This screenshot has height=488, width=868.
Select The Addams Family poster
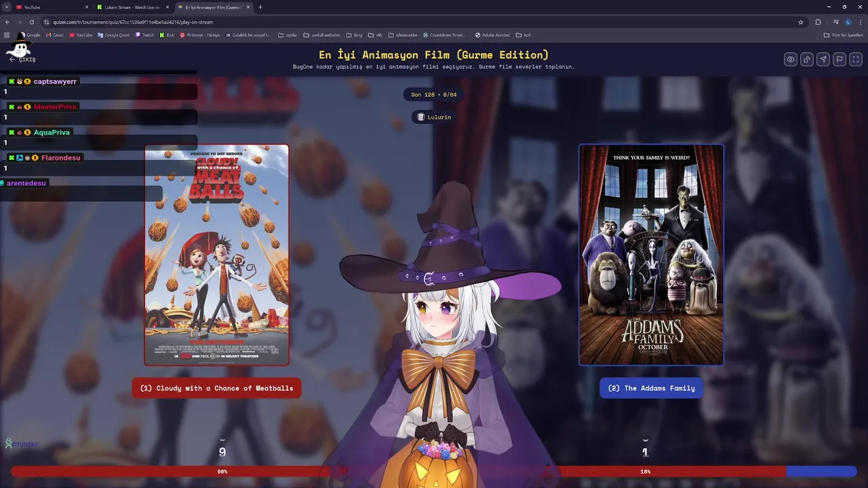[x=651, y=255]
